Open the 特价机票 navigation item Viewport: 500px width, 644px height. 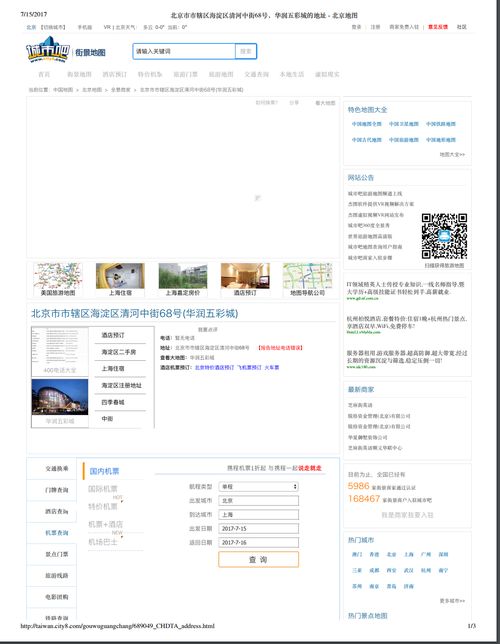pyautogui.click(x=150, y=74)
